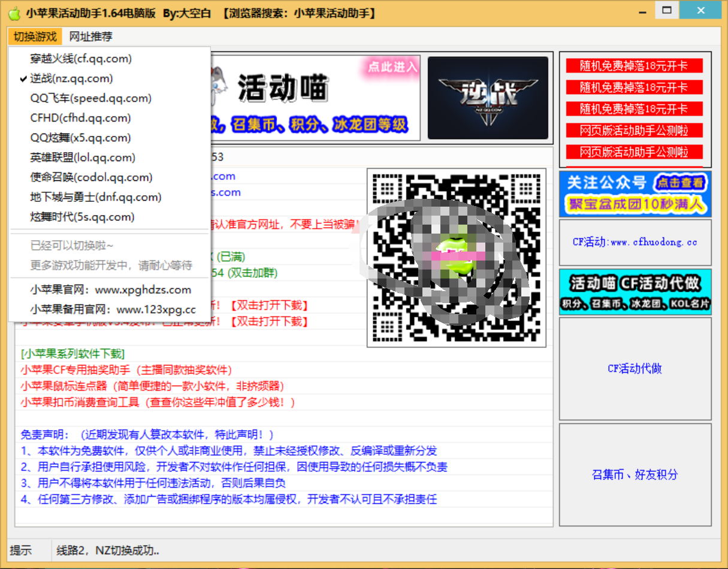
Task: Switch to QQ炫舞(x5.qq.com)
Action: tap(110, 138)
